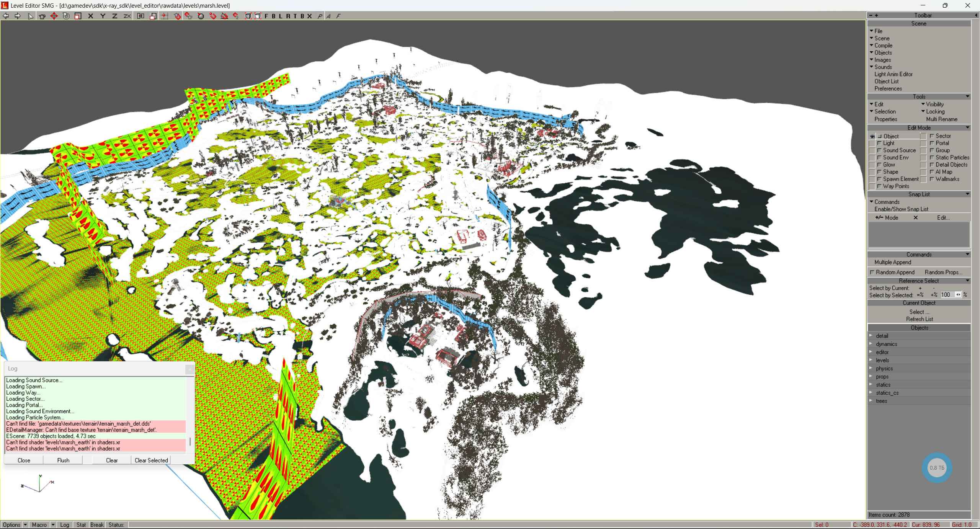The width and height of the screenshot is (980, 529).
Task: Click the Stat button in status bar
Action: coord(81,525)
